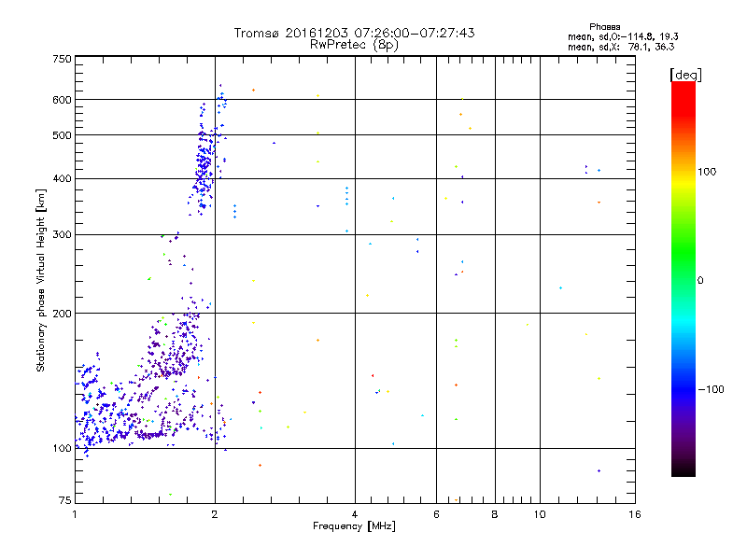Click the '10' x-axis tick label
Image resolution: width=747 pixels, height=560 pixels.
(x=540, y=514)
